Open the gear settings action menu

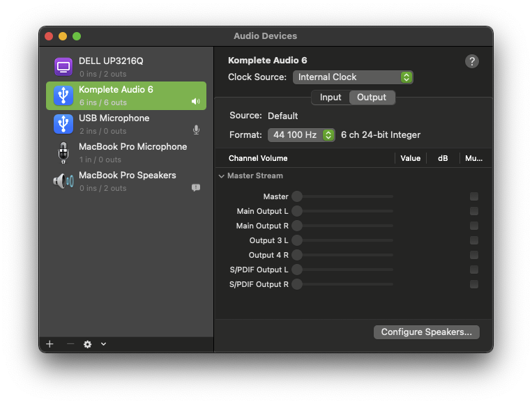[x=88, y=344]
